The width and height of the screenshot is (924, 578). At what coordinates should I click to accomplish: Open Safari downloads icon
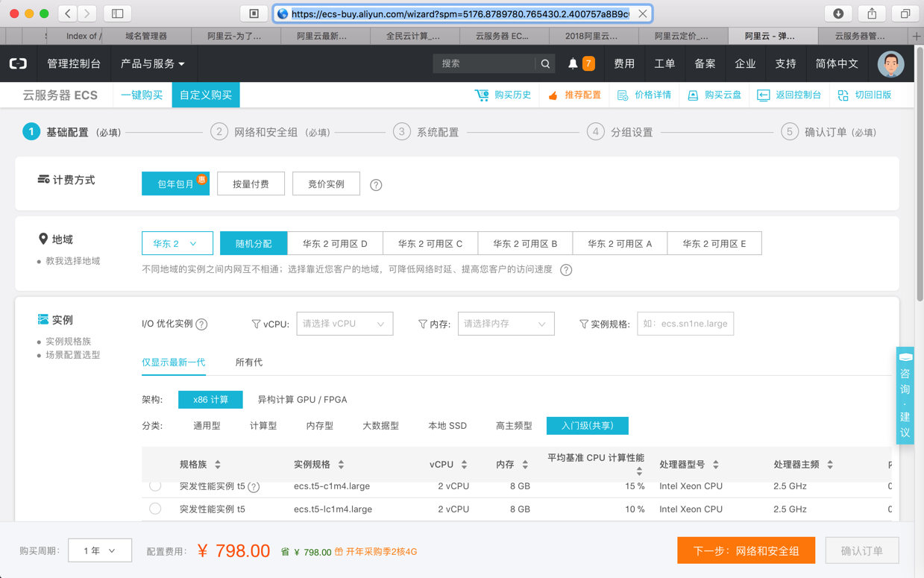[x=838, y=13]
